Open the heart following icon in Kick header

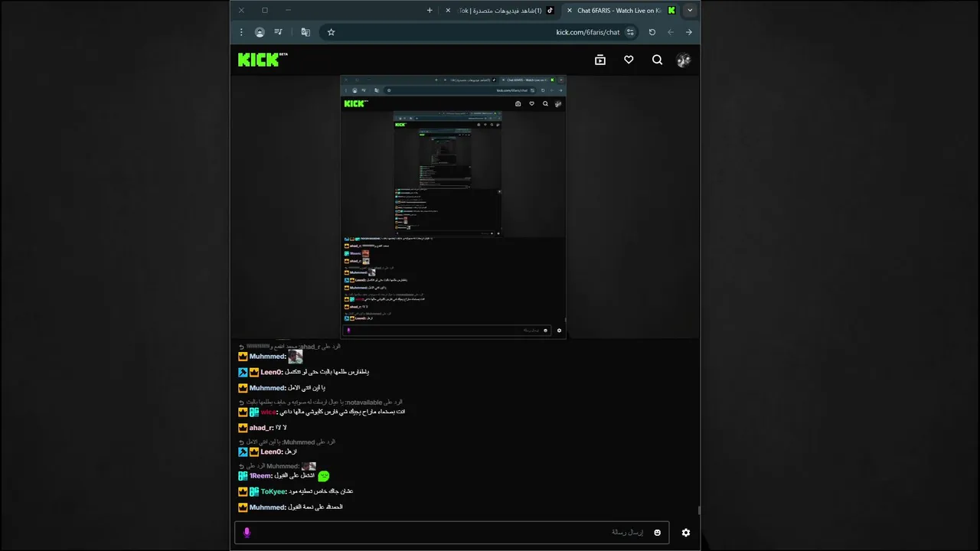pos(629,60)
